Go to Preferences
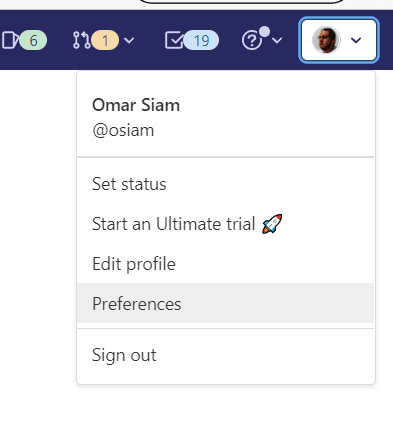 225,303
